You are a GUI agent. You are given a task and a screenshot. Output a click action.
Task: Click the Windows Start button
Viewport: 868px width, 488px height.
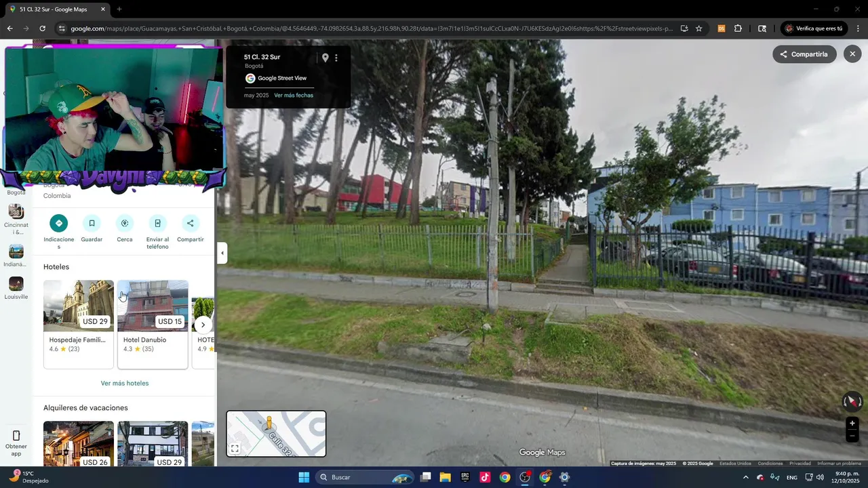(304, 477)
